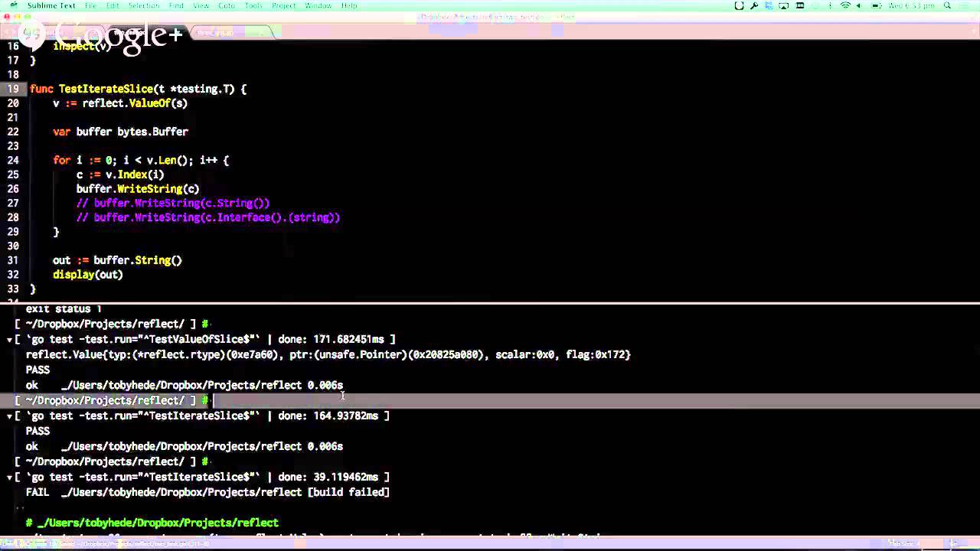Click the 'func TestIterateSlice(t *testing.T) {' line
This screenshot has height=551, width=980.
(x=138, y=89)
